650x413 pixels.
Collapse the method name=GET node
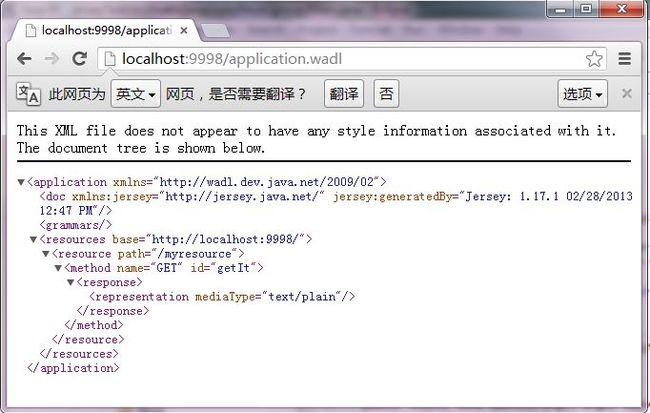pos(58,268)
